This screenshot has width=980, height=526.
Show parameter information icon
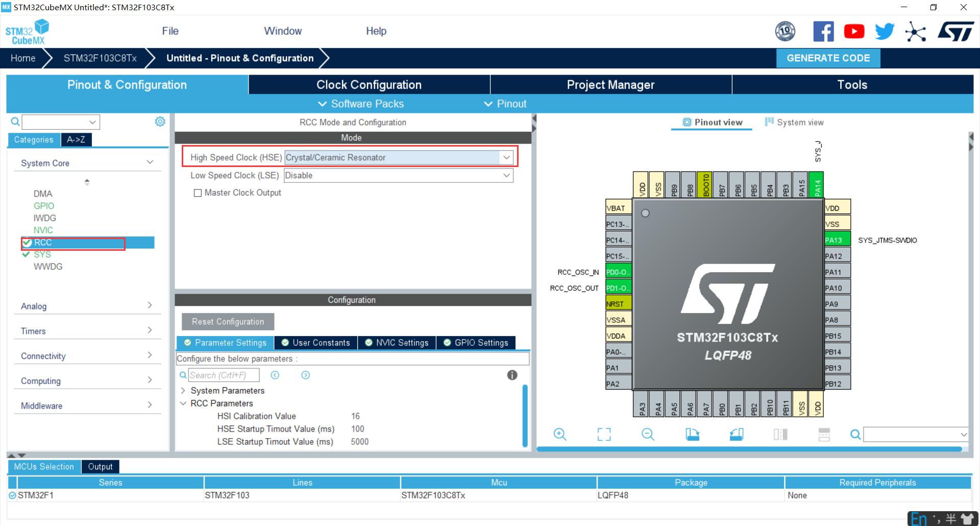[x=512, y=375]
